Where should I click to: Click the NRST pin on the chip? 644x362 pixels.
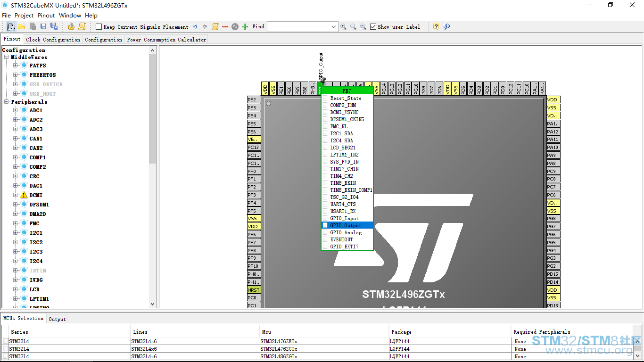tap(253, 290)
